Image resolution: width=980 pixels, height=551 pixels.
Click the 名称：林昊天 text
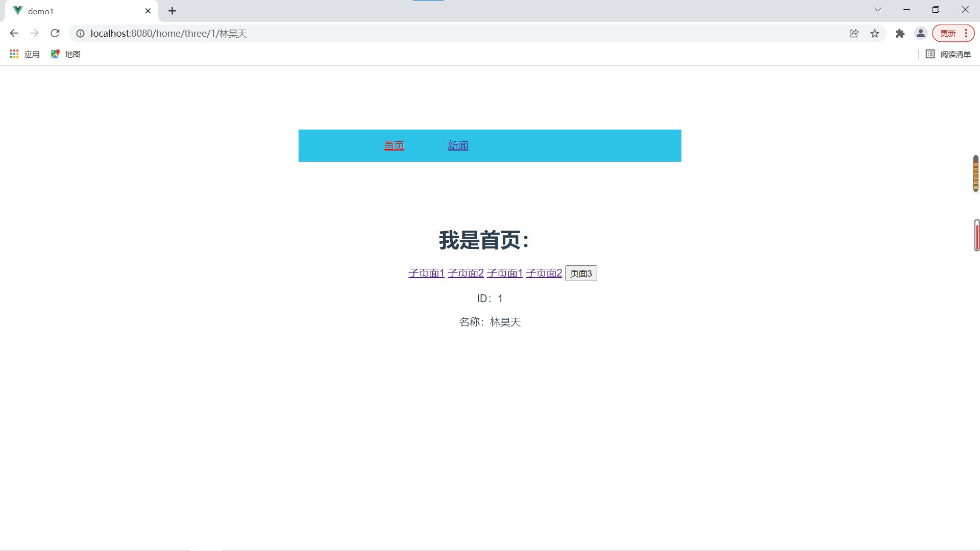pyautogui.click(x=490, y=322)
